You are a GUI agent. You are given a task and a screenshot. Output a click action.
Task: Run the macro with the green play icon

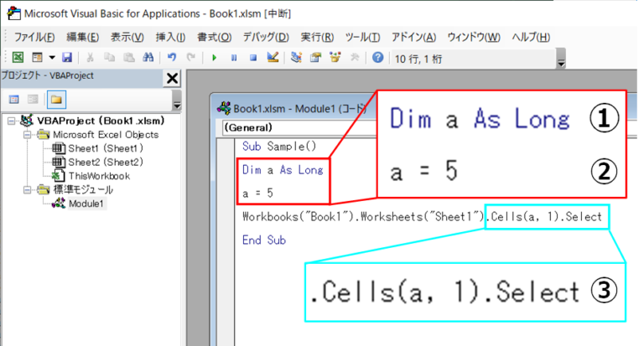pos(215,58)
